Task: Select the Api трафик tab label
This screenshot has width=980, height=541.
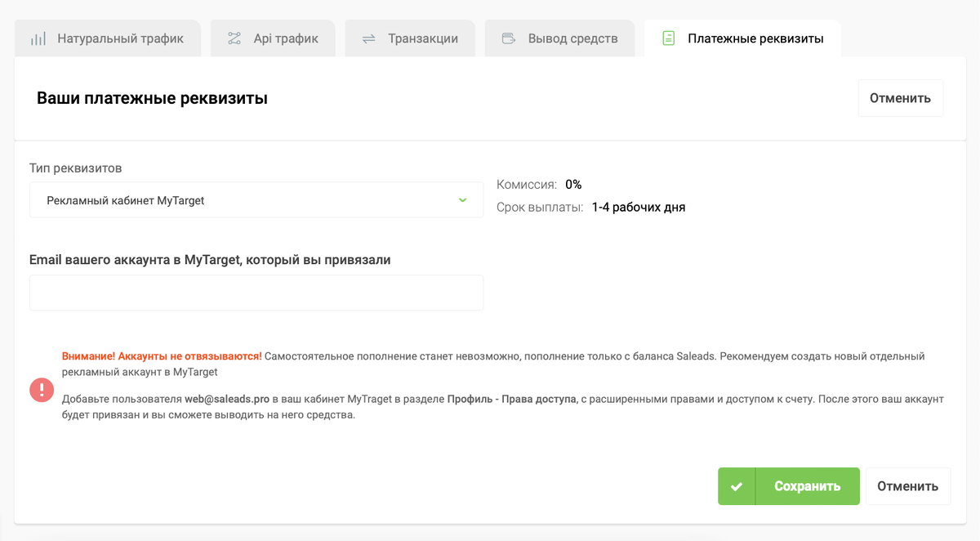Action: coord(285,38)
